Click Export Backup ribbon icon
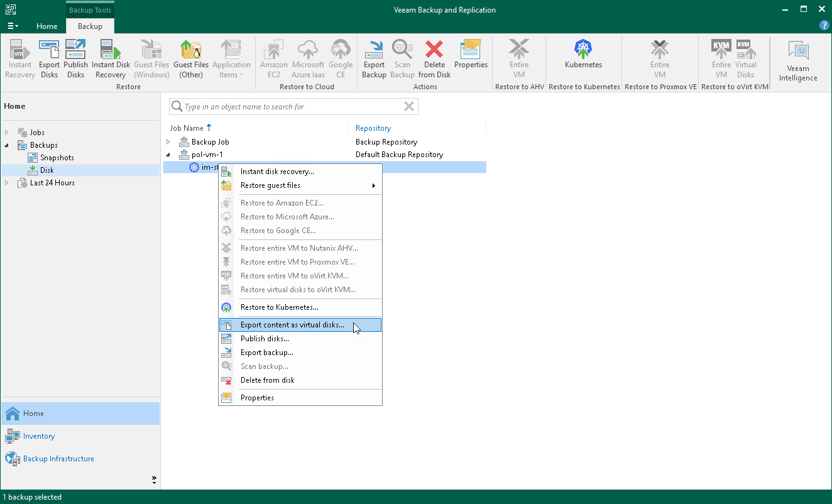The image size is (832, 504). pos(374,59)
